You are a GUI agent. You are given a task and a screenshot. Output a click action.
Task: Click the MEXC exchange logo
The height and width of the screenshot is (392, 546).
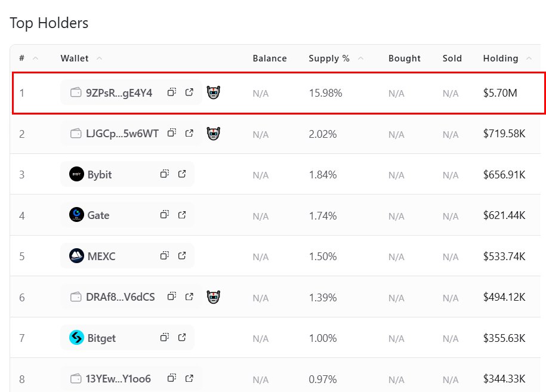tap(76, 256)
